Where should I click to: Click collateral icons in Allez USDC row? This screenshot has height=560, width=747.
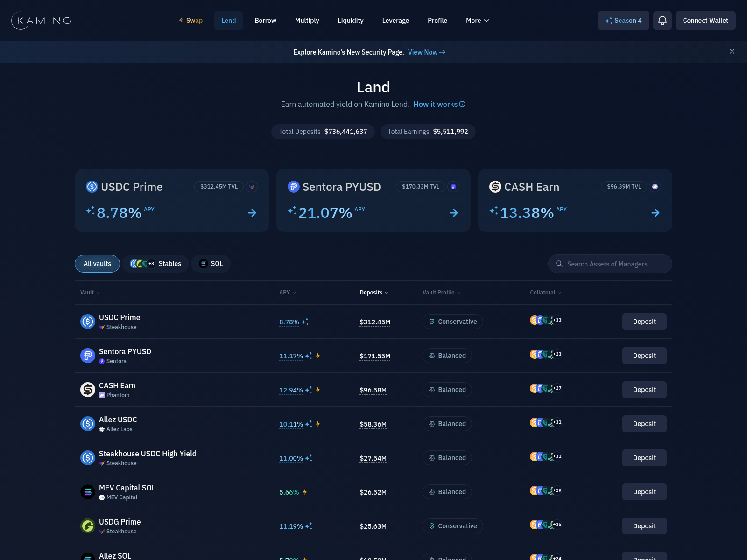546,422
